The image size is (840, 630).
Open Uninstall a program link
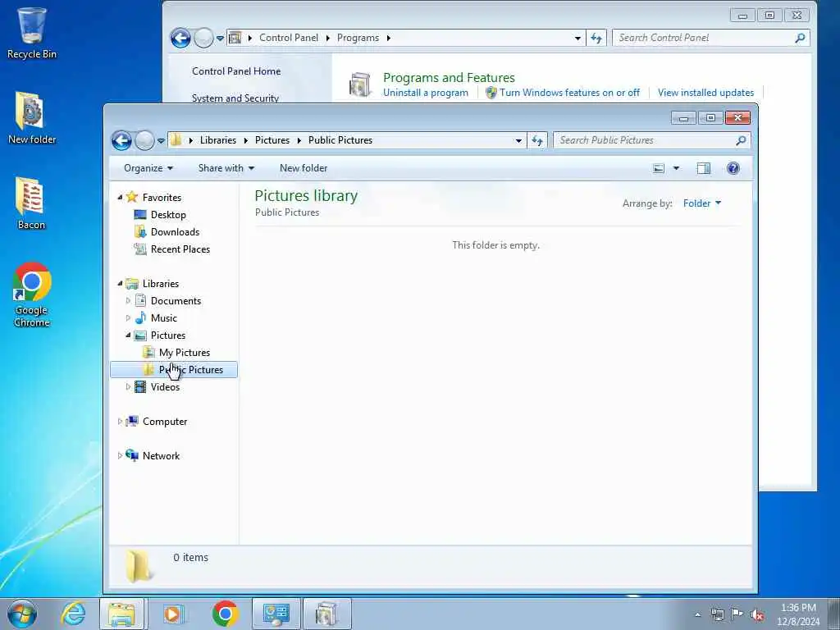point(426,93)
